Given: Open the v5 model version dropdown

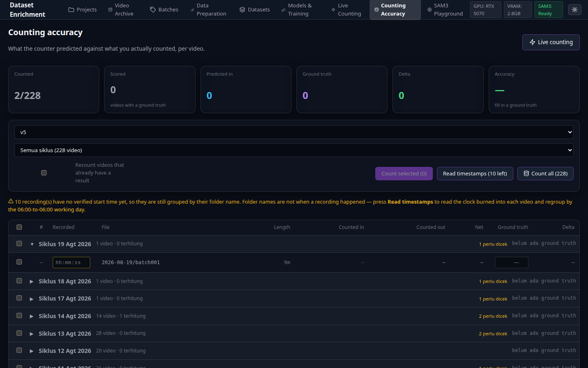Looking at the screenshot, I should click(x=294, y=132).
